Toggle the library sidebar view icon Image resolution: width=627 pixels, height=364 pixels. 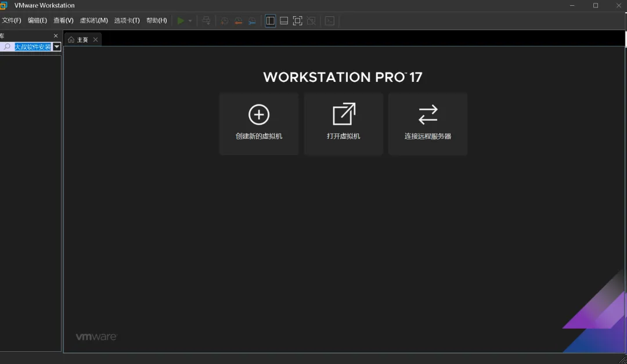tap(271, 21)
